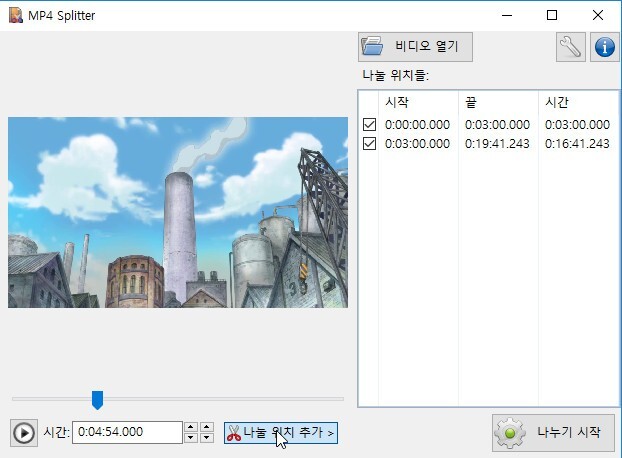Click 나누기 시작 start splitting button

553,433
